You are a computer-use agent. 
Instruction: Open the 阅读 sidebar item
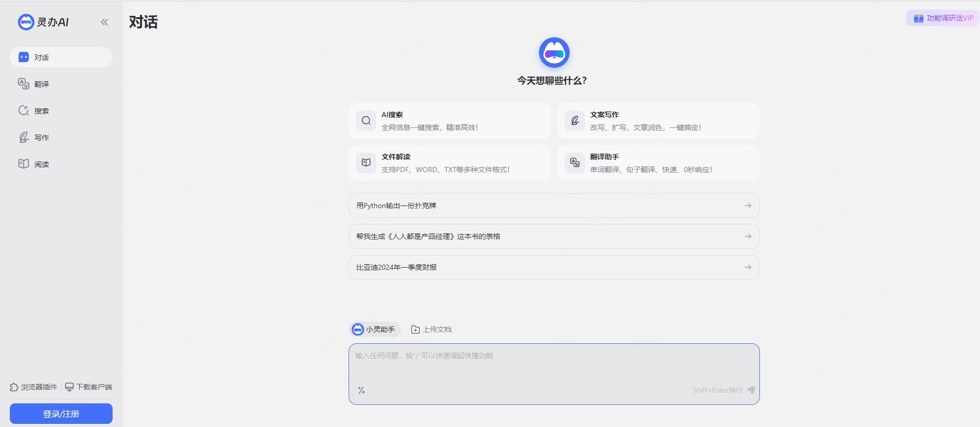point(61,164)
